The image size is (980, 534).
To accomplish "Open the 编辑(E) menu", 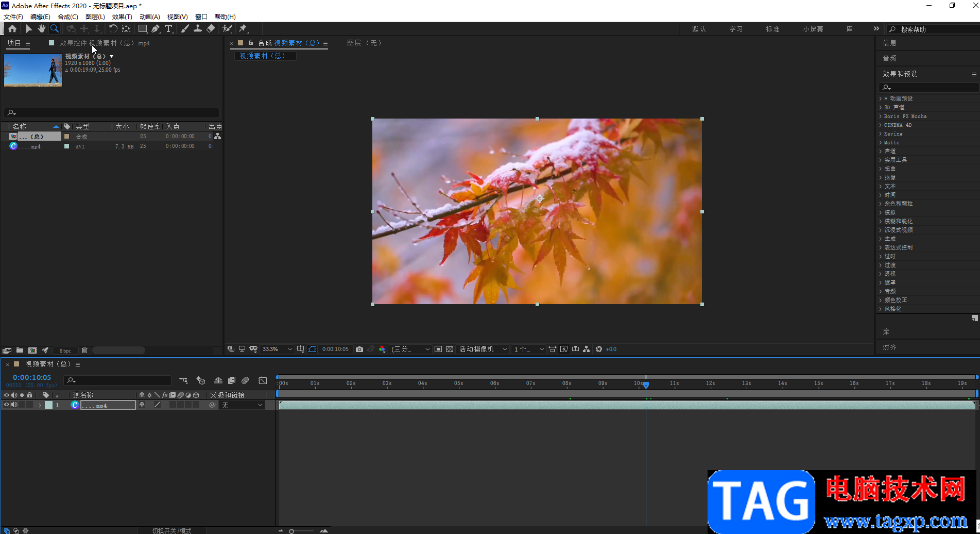I will click(x=40, y=17).
